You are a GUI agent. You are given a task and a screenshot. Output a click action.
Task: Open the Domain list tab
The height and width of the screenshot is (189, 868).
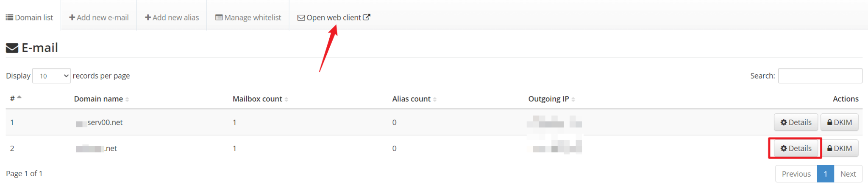tap(30, 17)
